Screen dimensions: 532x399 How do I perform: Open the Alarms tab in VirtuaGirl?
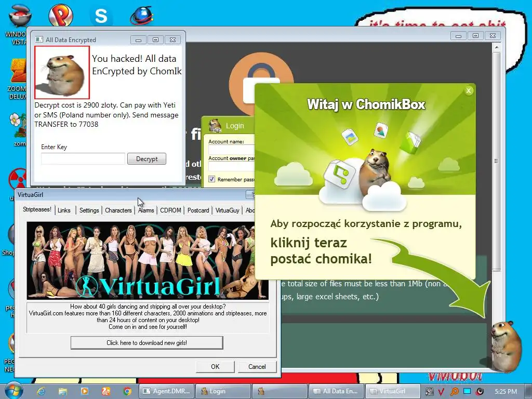(x=146, y=210)
